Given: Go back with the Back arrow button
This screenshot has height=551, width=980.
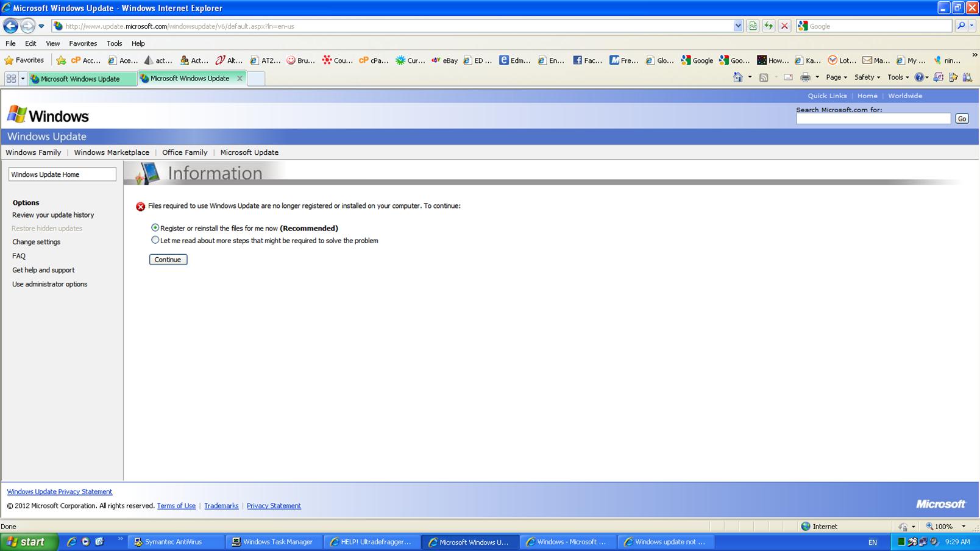Looking at the screenshot, I should [10, 26].
